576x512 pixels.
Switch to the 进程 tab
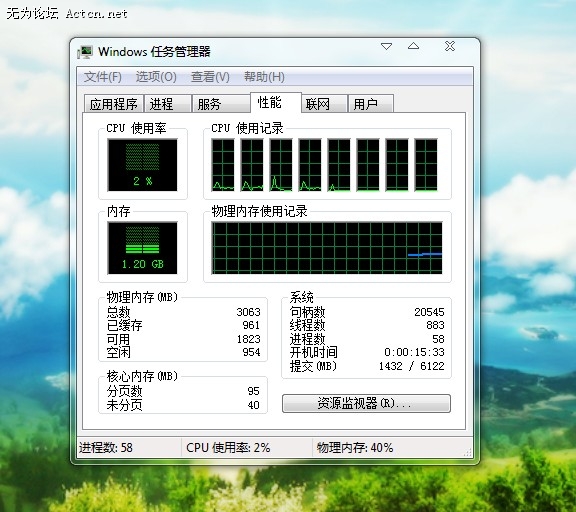(x=168, y=104)
